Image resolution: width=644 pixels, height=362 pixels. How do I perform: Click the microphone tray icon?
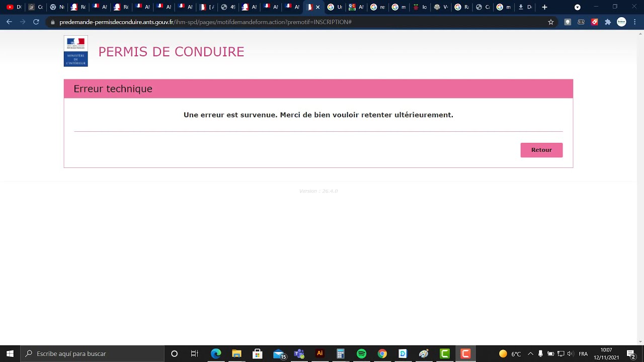pyautogui.click(x=540, y=354)
